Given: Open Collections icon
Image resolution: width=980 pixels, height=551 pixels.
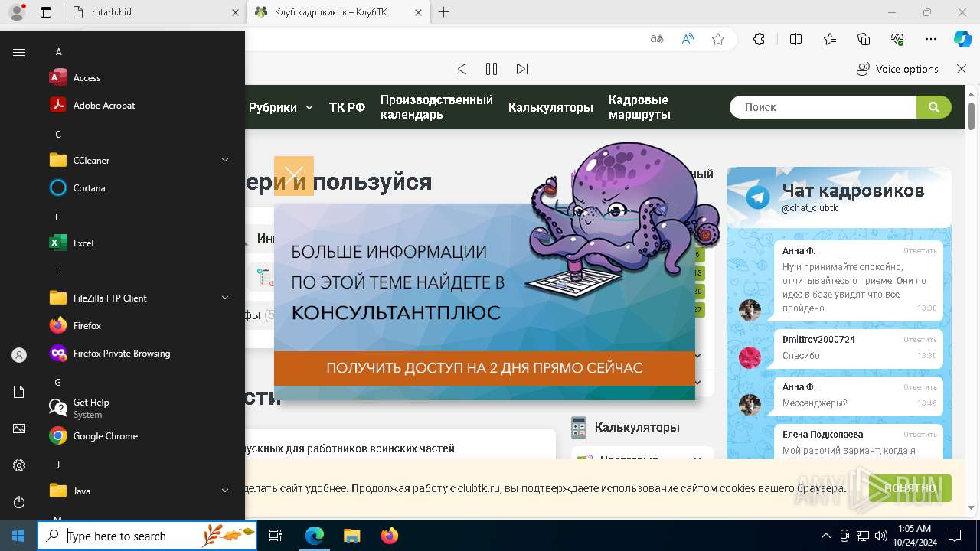Looking at the screenshot, I should 864,39.
